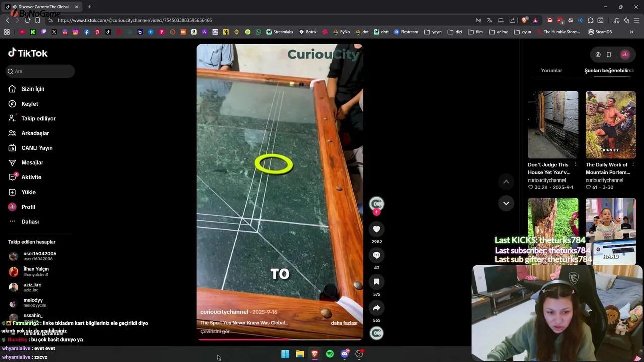
Task: Switch to Şunları beğenebilirsin tab
Action: [x=609, y=71]
